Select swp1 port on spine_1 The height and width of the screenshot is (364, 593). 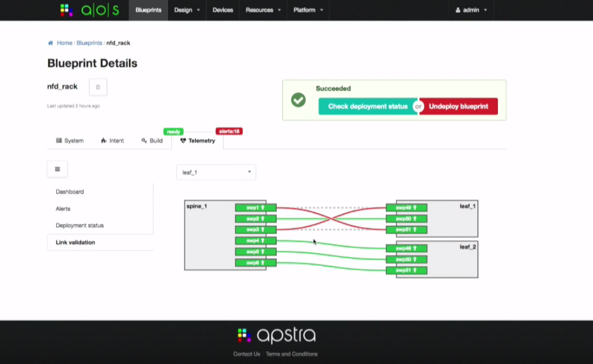(256, 207)
